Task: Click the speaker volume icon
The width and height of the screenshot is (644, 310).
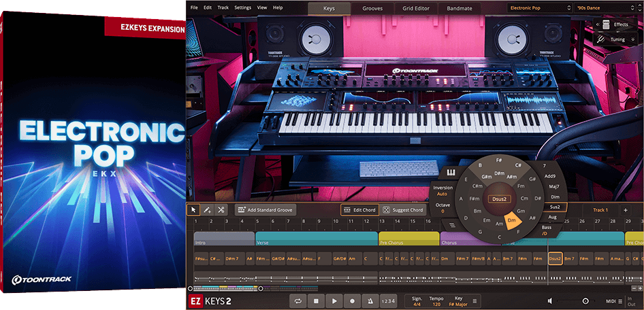Action: tap(550, 301)
